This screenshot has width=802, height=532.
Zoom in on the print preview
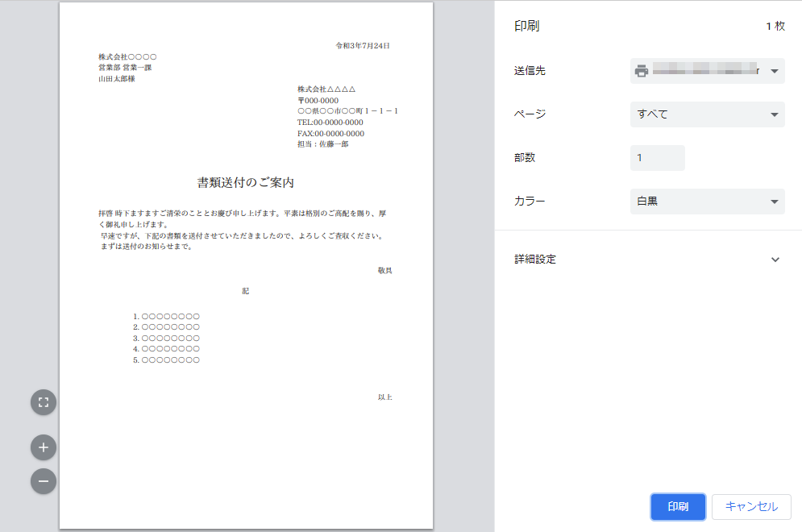[44, 447]
